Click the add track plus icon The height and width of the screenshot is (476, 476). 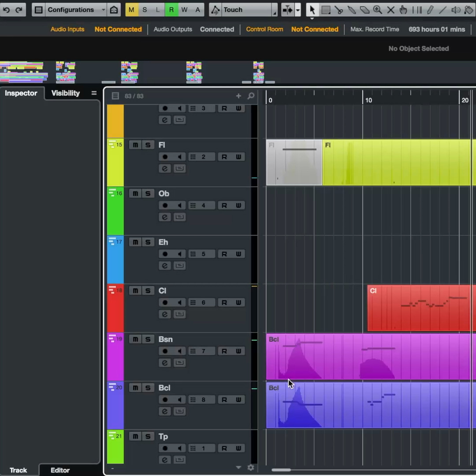238,96
